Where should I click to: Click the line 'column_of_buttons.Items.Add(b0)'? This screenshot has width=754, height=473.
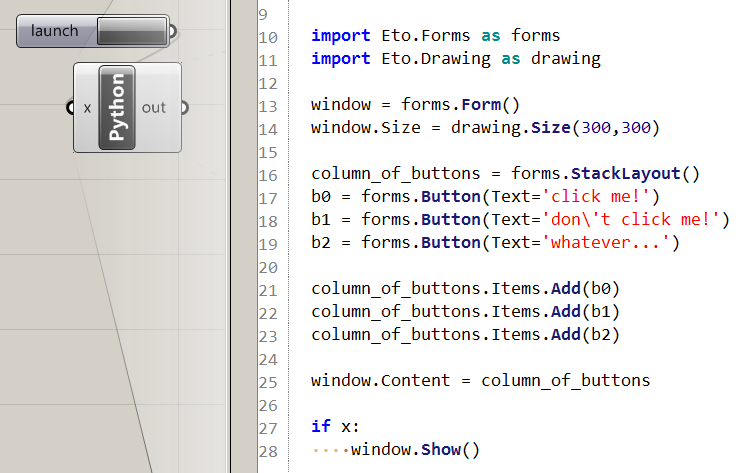point(465,289)
